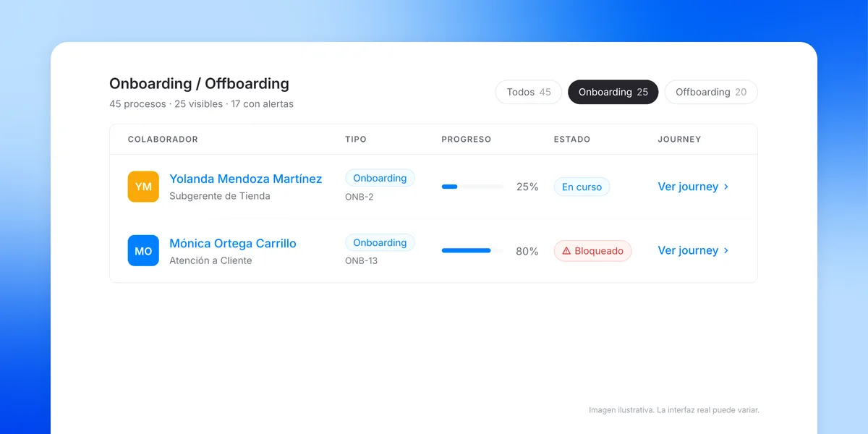
Task: Click the JOURNEY column header
Action: [679, 139]
